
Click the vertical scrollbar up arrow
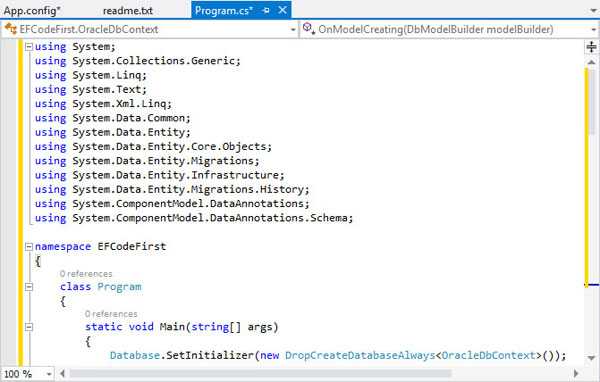(592, 62)
